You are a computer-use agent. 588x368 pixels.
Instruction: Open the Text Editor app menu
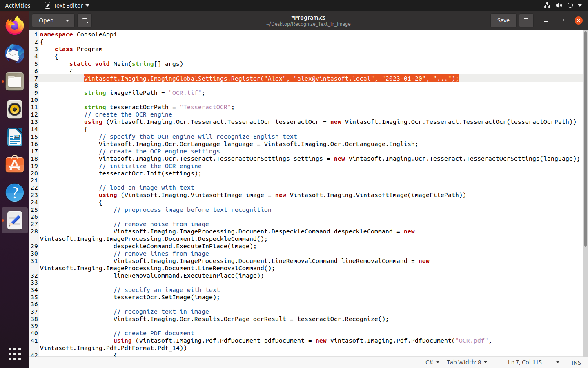[x=67, y=5]
